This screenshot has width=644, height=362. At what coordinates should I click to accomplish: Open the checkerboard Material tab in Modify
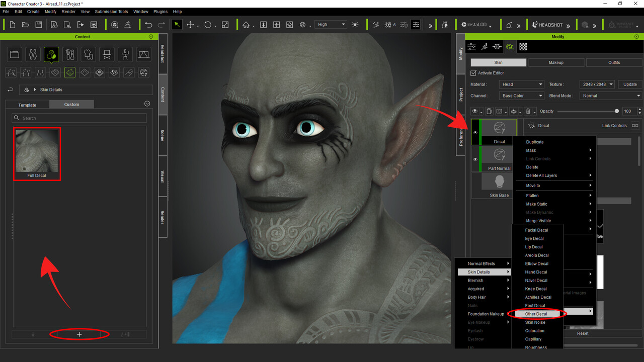tap(523, 47)
